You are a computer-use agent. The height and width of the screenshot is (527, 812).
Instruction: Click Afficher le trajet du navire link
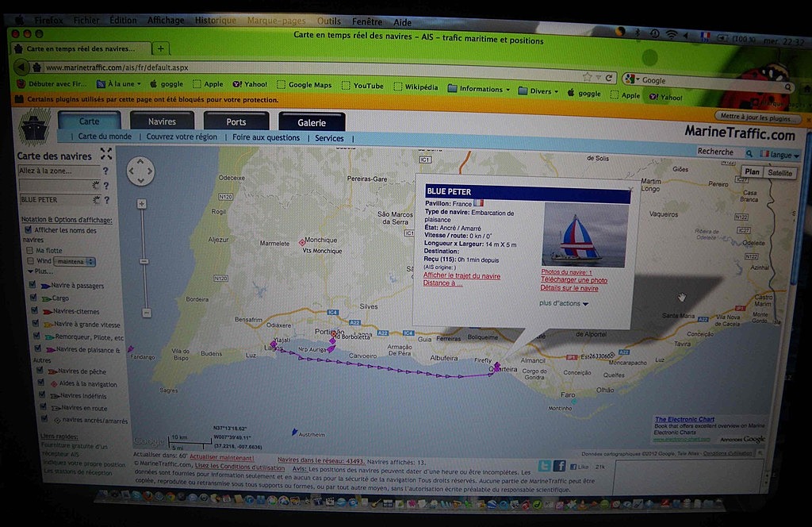(462, 275)
